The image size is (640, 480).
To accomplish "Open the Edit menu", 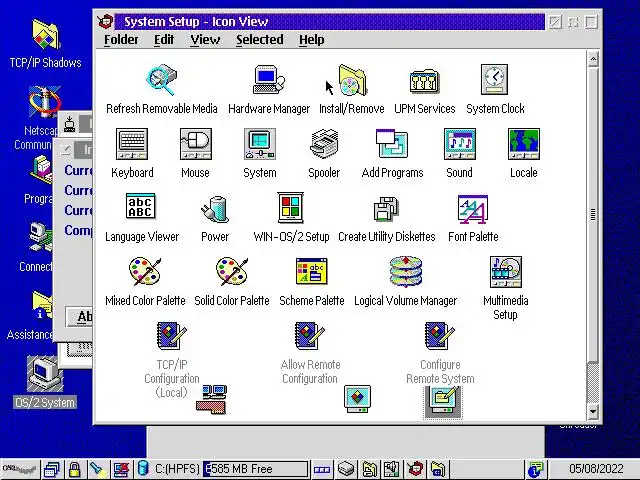I will click(x=164, y=40).
